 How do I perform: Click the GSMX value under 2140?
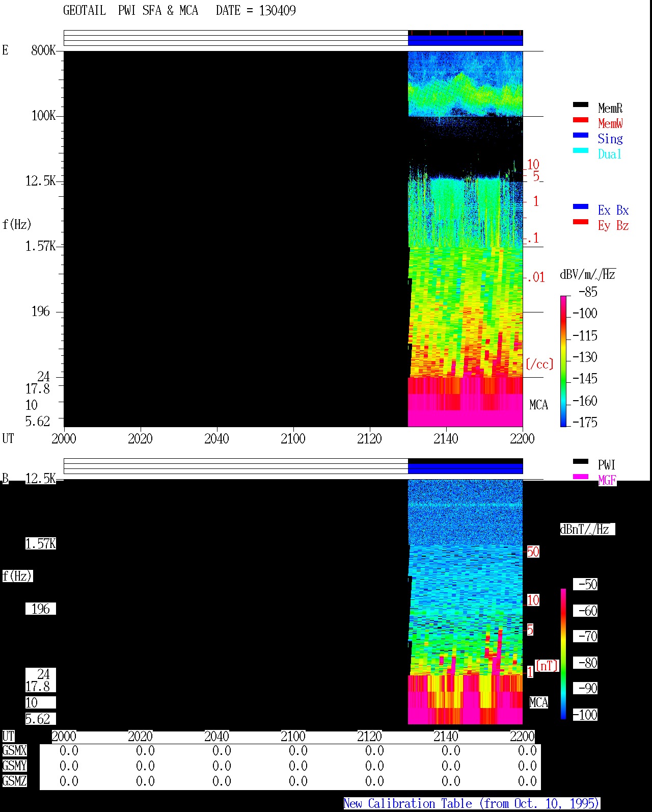pos(451,750)
